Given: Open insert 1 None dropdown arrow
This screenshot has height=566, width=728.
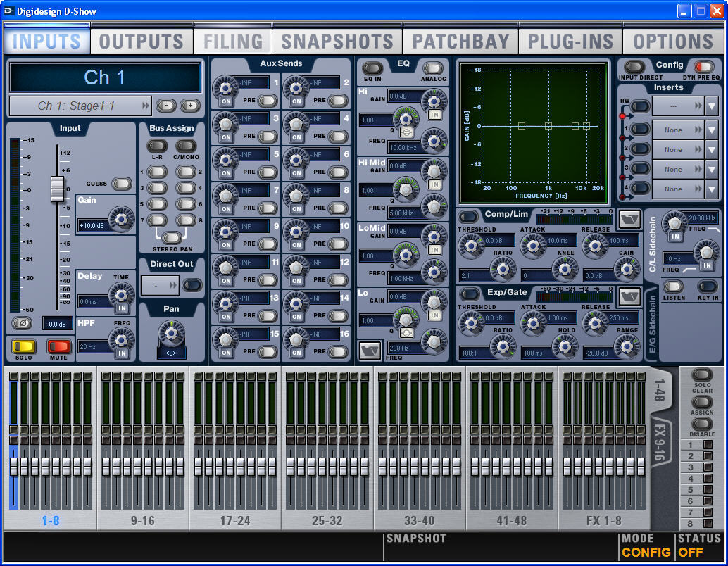Looking at the screenshot, I should point(712,130).
